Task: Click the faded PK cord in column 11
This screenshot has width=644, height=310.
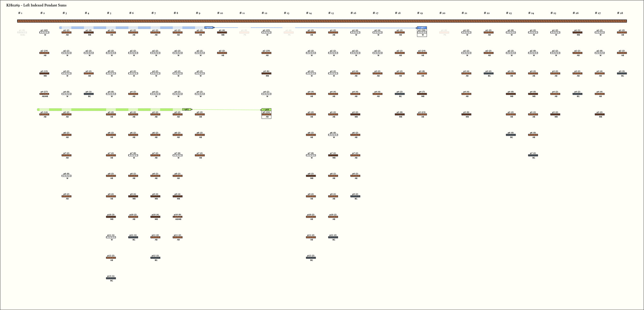Action: (244, 32)
